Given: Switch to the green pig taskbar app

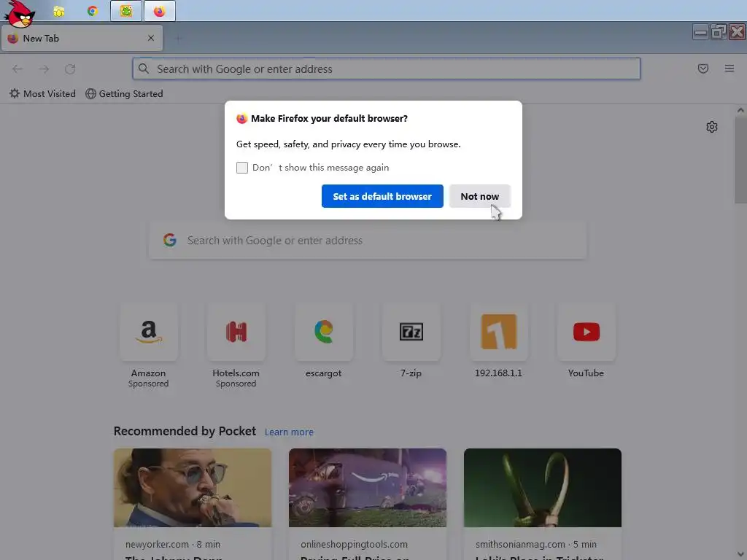Looking at the screenshot, I should 125,11.
